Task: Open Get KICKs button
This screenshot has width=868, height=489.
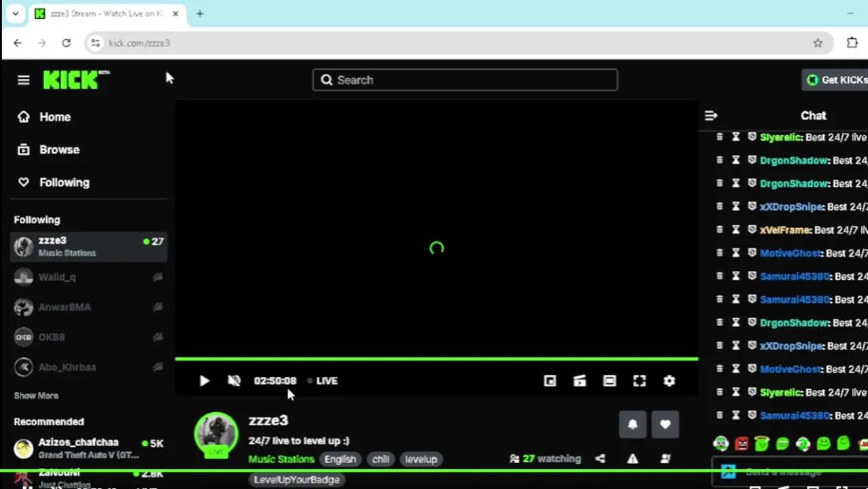Action: point(836,80)
